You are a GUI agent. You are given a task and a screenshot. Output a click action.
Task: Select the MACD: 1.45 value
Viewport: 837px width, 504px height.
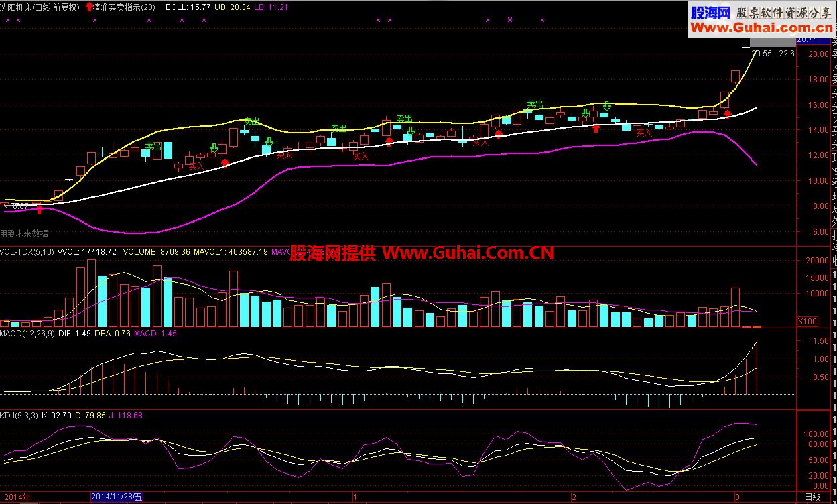pyautogui.click(x=155, y=333)
